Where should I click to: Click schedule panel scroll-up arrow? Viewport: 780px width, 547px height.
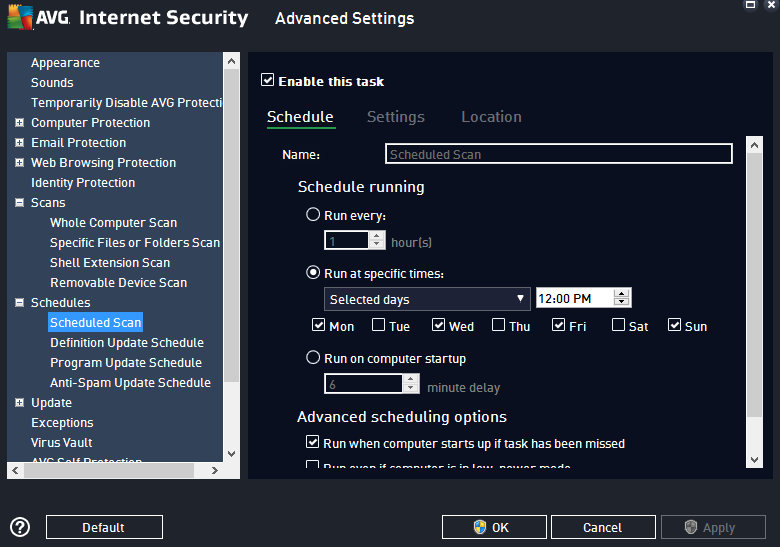(x=754, y=145)
